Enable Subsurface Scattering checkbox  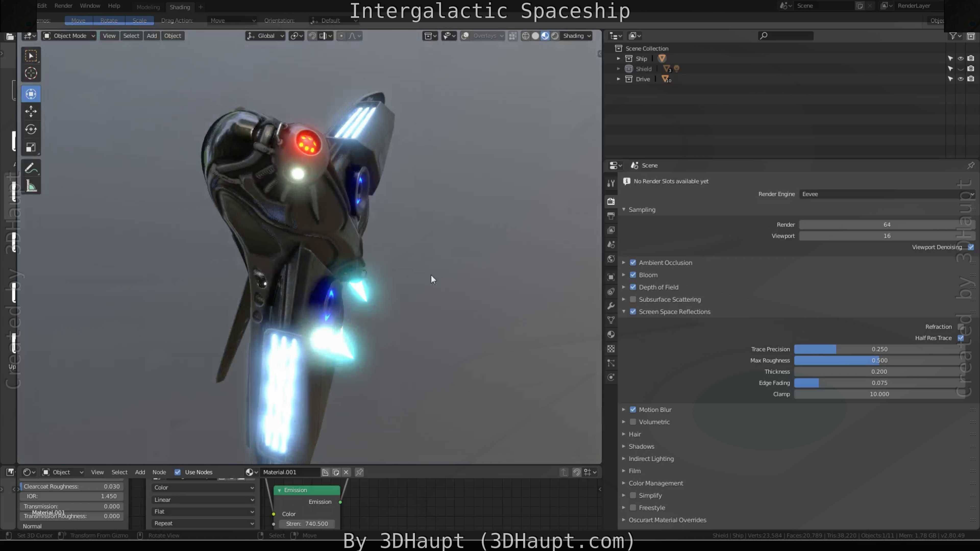(633, 299)
